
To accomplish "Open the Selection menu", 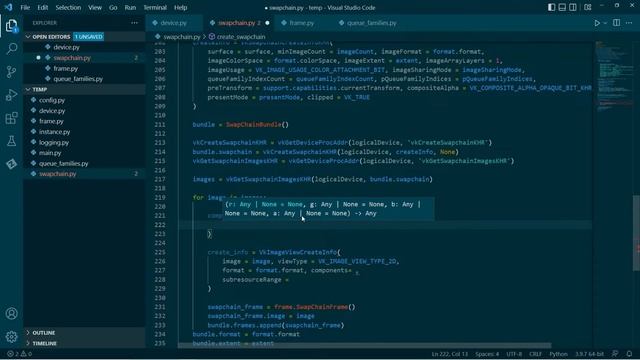I will click(68, 7).
